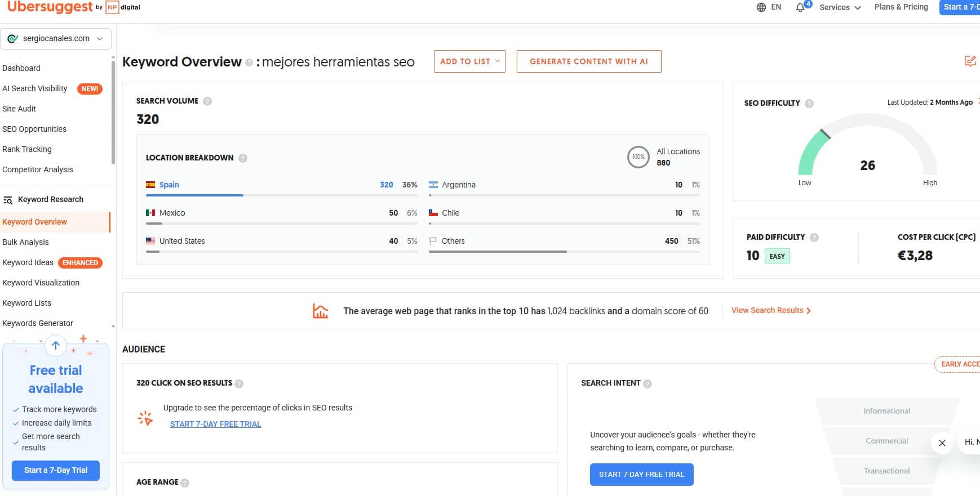Click the CPC value €3,28
980x496 pixels.
coord(915,256)
